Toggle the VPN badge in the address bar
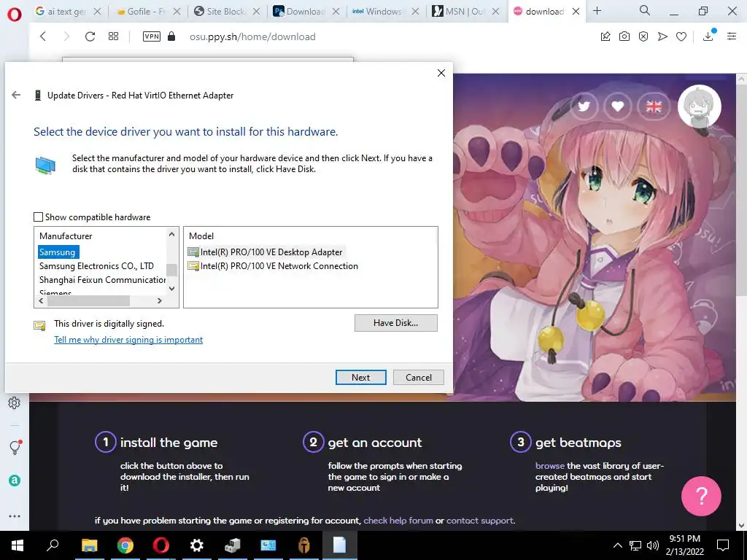747x560 pixels. 152,36
